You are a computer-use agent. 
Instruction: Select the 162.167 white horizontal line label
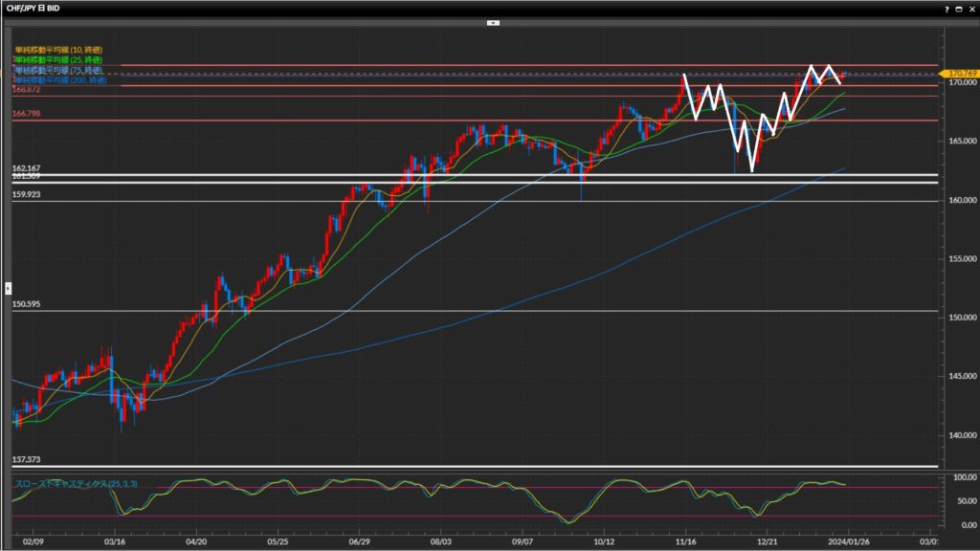26,168
